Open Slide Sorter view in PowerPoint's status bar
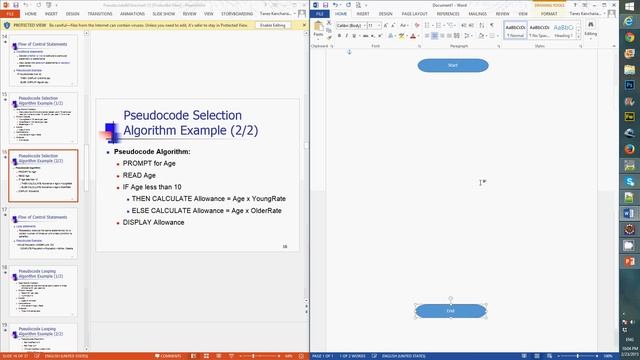This screenshot has width=640, height=360. (x=206, y=356)
